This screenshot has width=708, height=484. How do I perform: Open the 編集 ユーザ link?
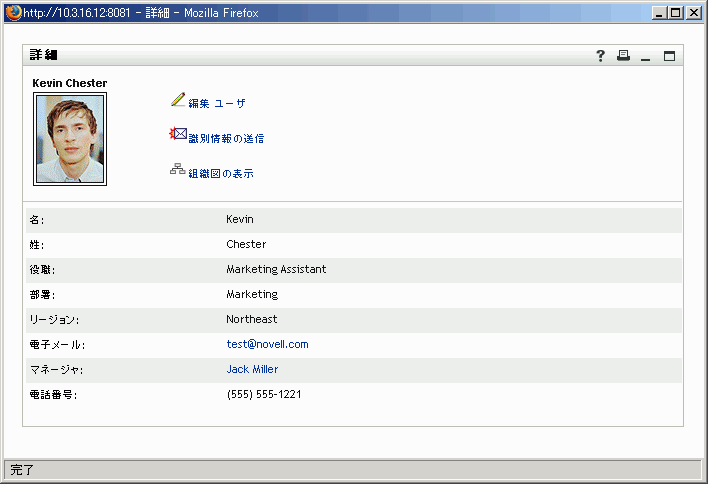[x=217, y=103]
